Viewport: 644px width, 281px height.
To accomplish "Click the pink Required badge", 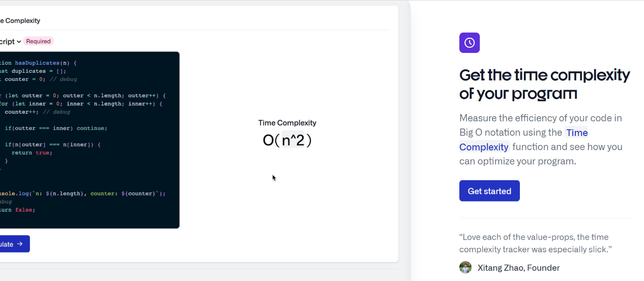I will [x=38, y=41].
